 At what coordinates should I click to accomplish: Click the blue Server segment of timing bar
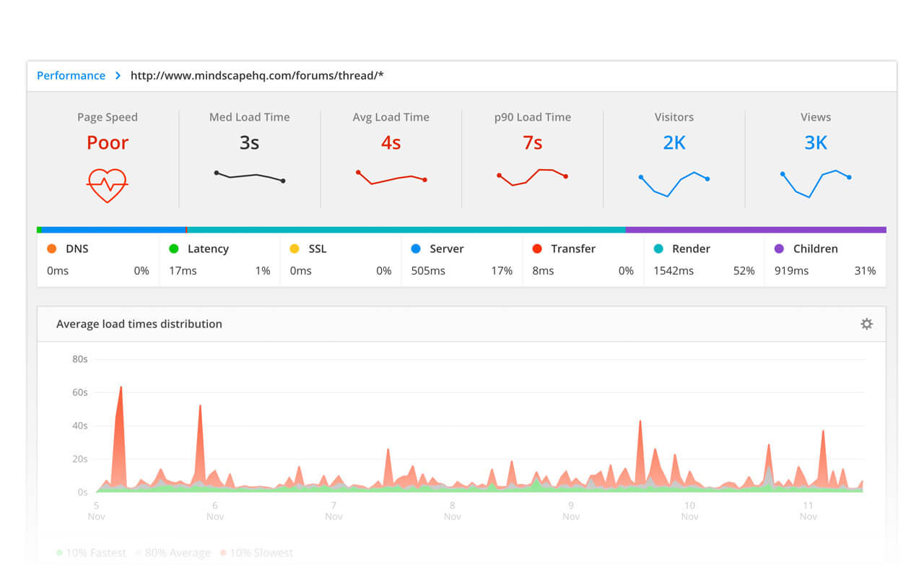point(114,230)
